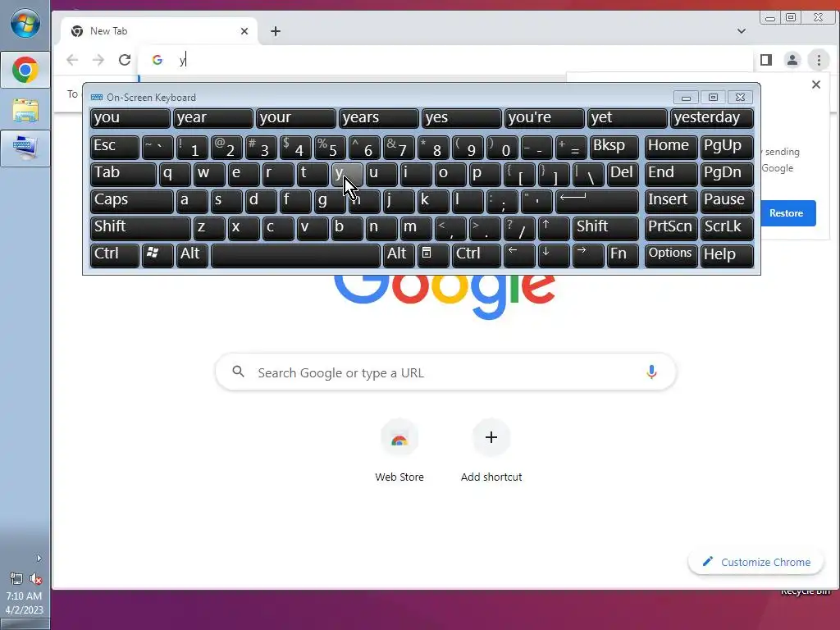Open on-screen keyboard Help

pyautogui.click(x=727, y=255)
